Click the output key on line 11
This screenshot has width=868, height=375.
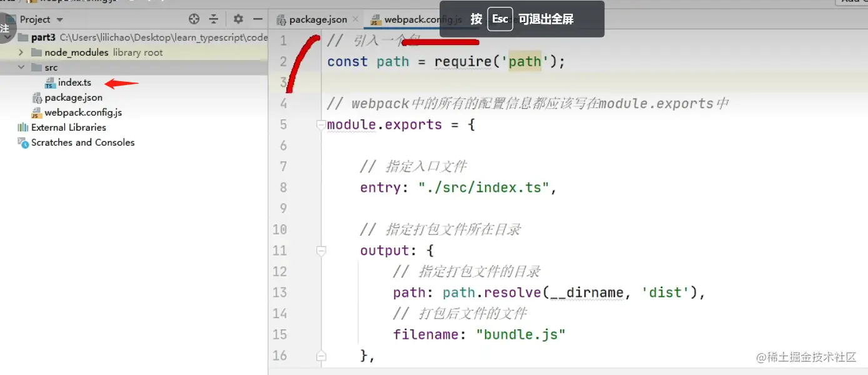pyautogui.click(x=385, y=251)
